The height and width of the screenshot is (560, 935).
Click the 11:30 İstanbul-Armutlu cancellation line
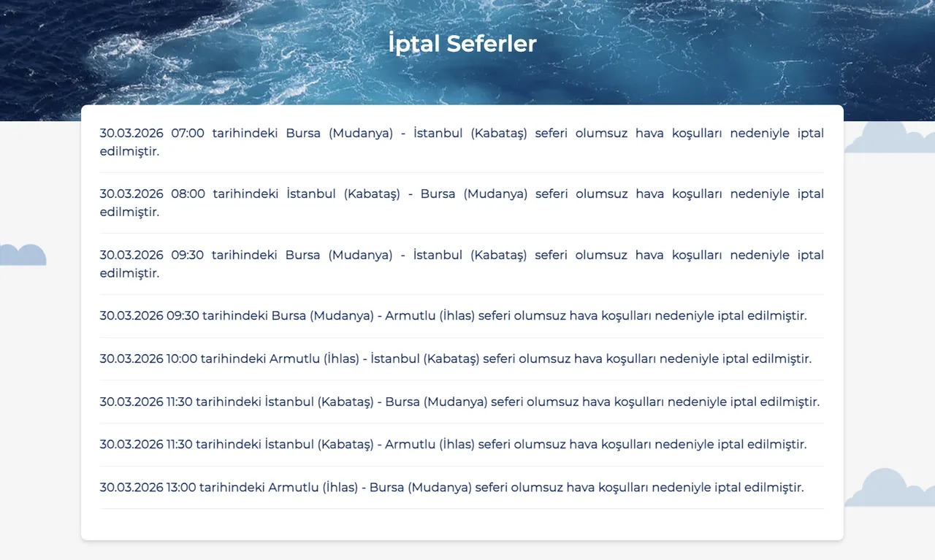[453, 444]
